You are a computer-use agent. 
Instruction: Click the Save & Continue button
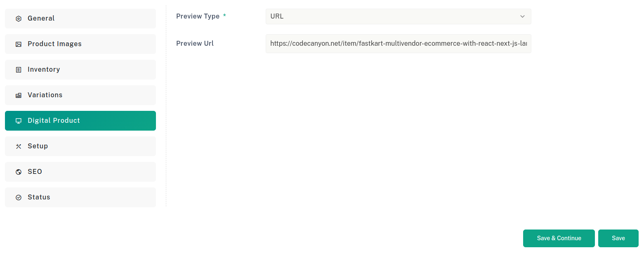click(x=559, y=238)
